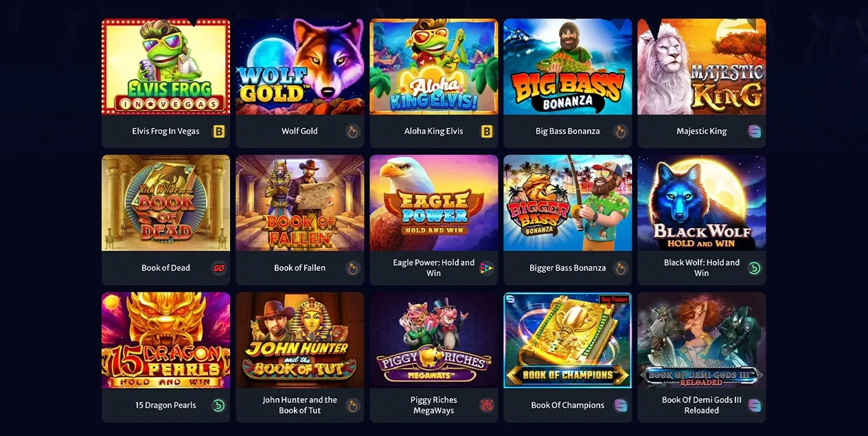
Task: Click the red tiger icon beside Piggy Riches MegaWays
Action: (x=487, y=405)
